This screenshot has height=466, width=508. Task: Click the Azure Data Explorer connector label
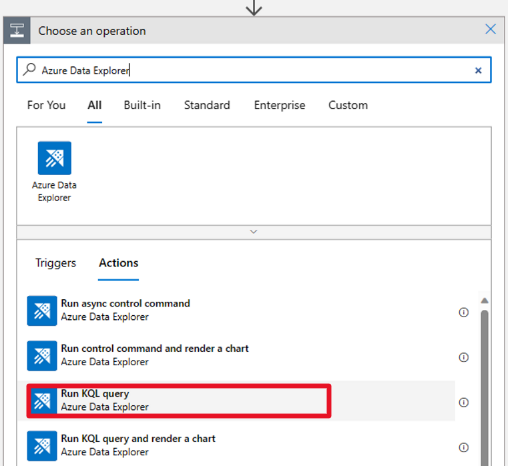point(54,191)
